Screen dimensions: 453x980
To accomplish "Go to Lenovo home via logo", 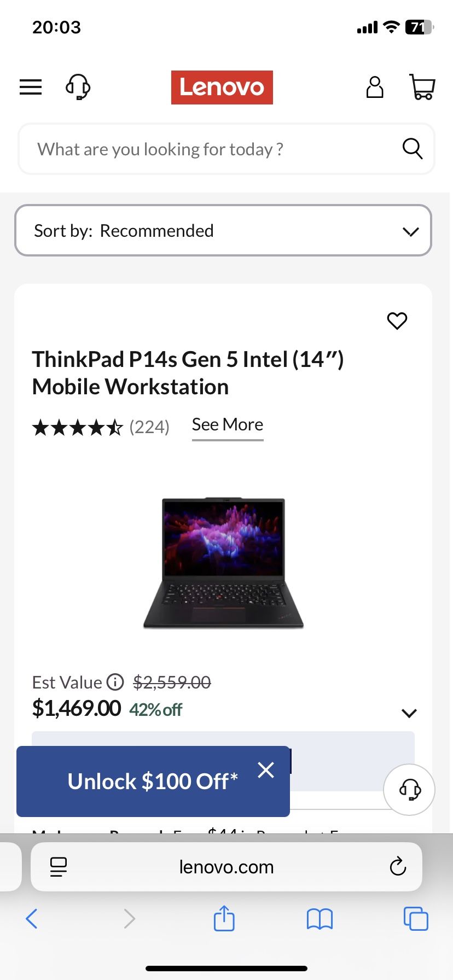I will tap(222, 87).
